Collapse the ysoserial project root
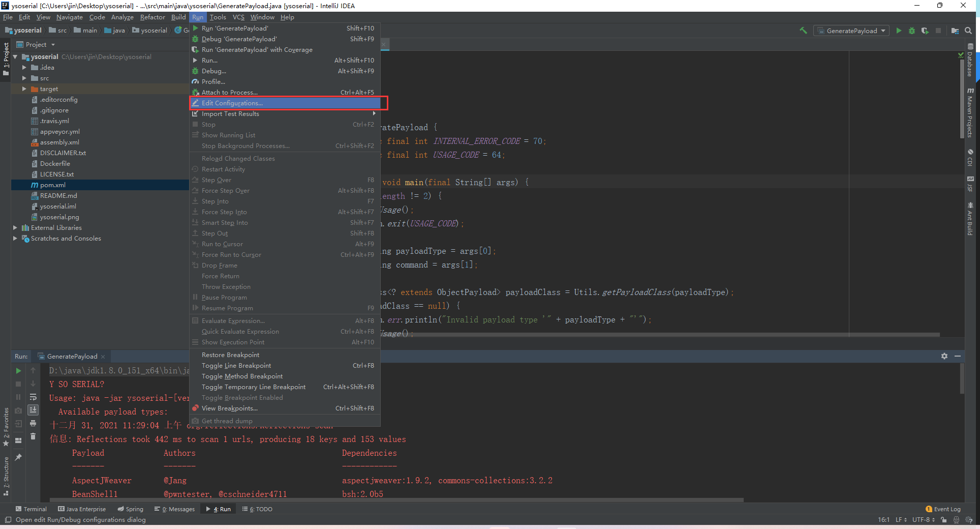The image size is (980, 529). [15, 57]
